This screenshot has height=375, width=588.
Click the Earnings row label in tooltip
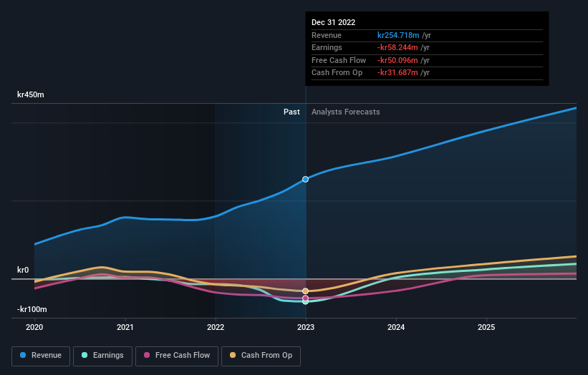click(327, 47)
